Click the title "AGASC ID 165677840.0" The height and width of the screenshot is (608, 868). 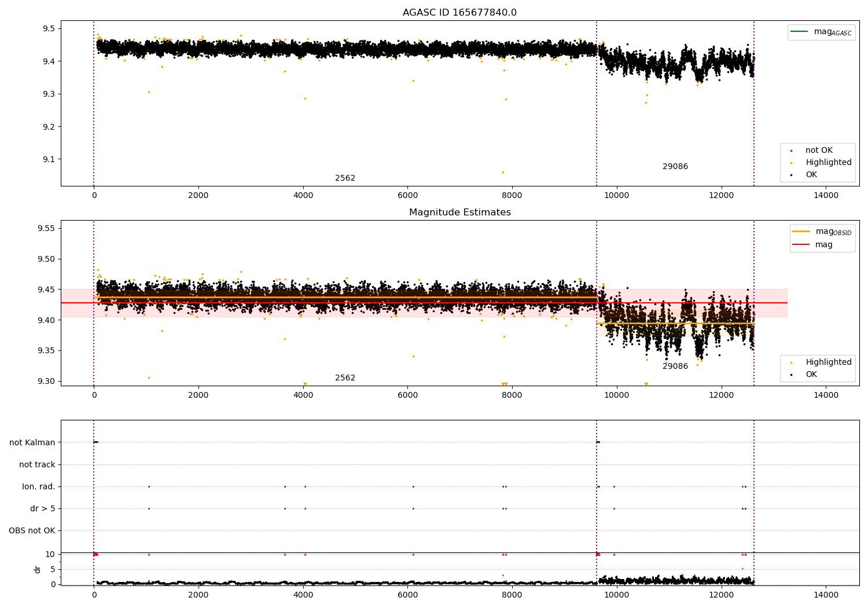459,13
